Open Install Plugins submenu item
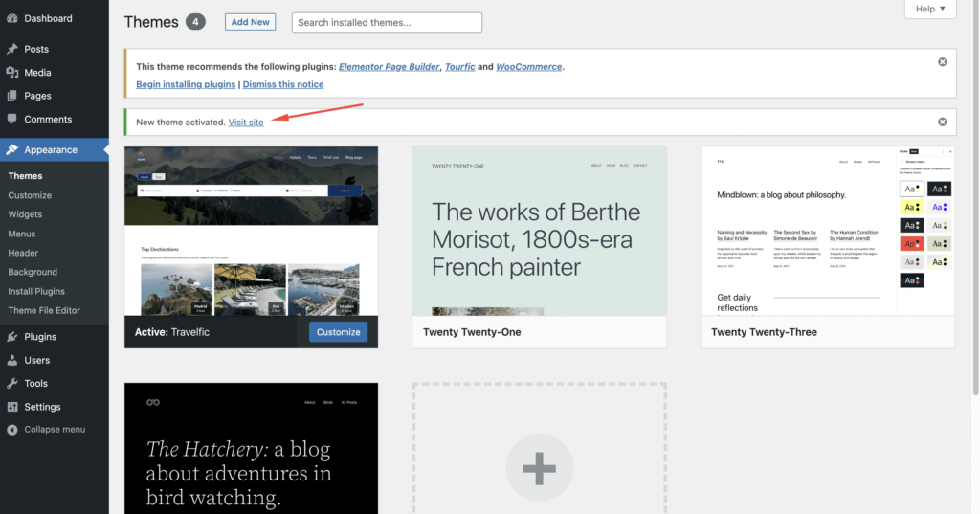Viewport: 980px width, 514px height. pyautogui.click(x=36, y=291)
